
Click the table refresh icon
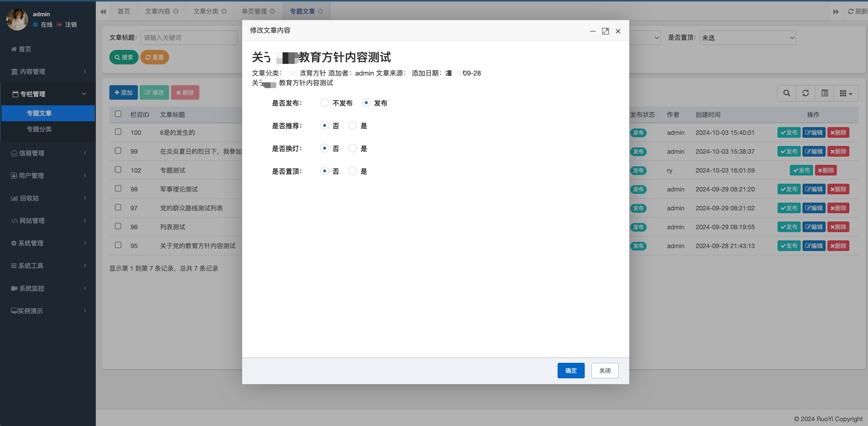(x=805, y=93)
